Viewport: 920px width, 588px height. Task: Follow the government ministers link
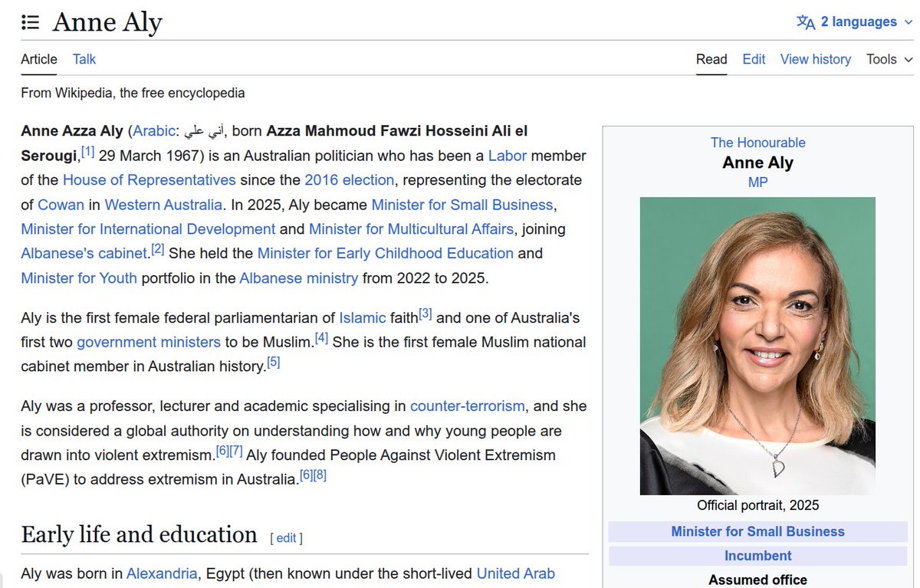coord(149,342)
